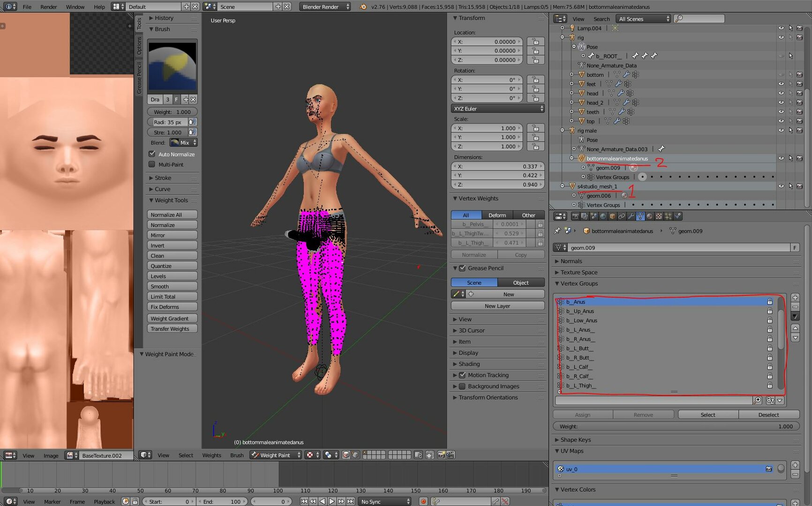Image resolution: width=812 pixels, height=506 pixels.
Task: Open the Texture properties checker icon
Action: pyautogui.click(x=659, y=216)
